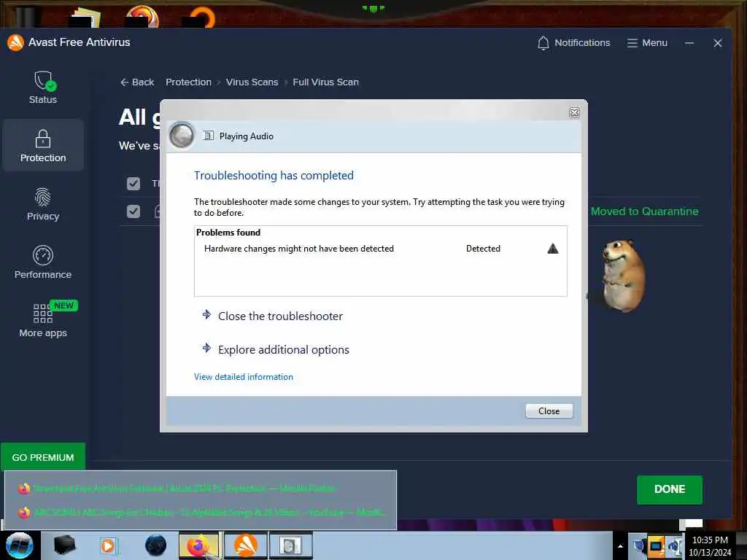Toggle the first checkbox in scan results
This screenshot has height=560, width=747.
point(133,183)
